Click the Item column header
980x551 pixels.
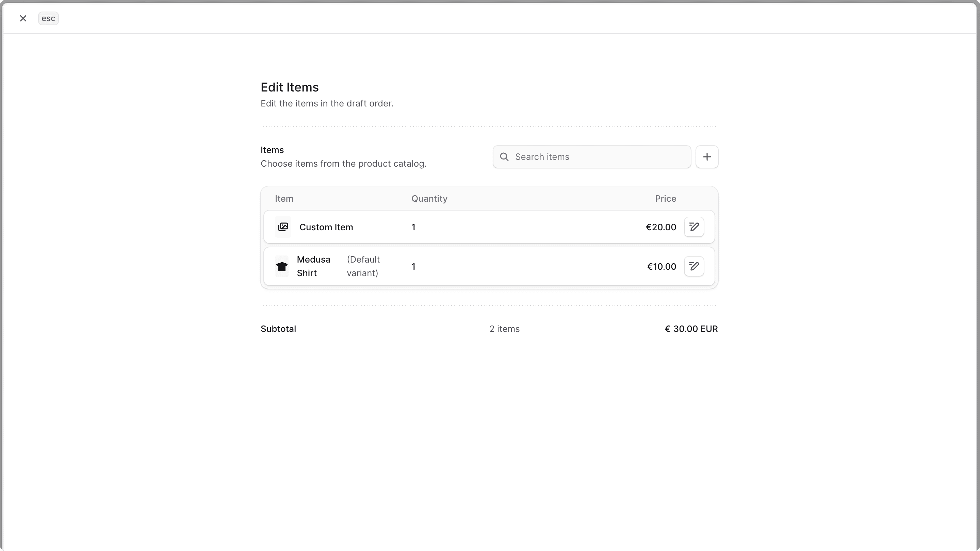point(284,199)
